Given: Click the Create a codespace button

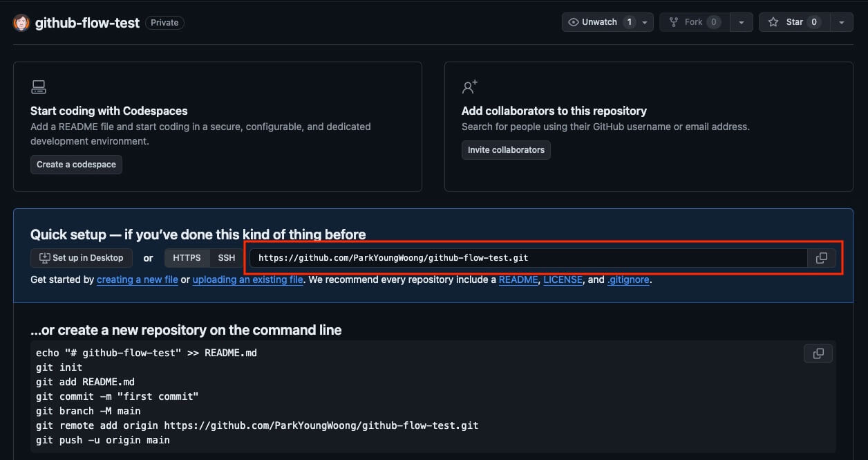Looking at the screenshot, I should (x=76, y=164).
